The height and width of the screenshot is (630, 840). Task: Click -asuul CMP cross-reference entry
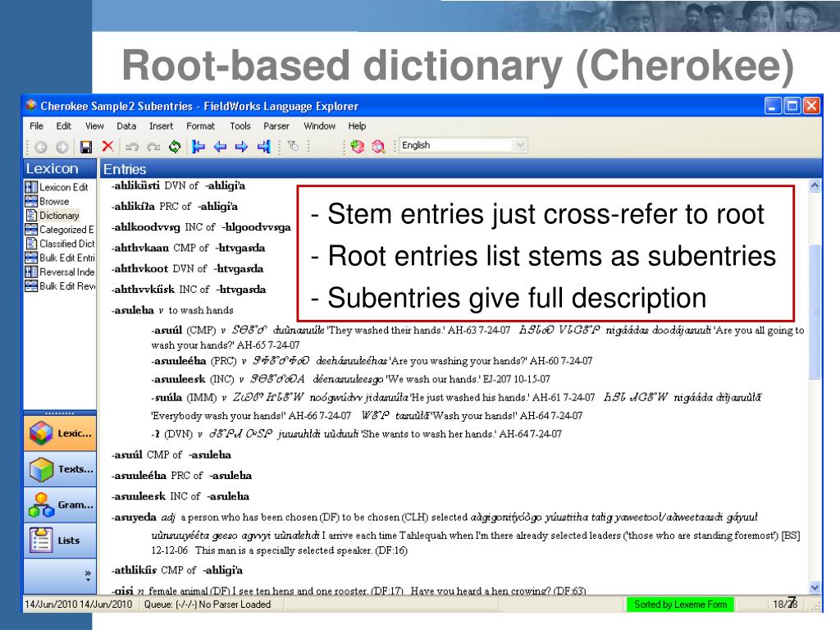tap(171, 454)
